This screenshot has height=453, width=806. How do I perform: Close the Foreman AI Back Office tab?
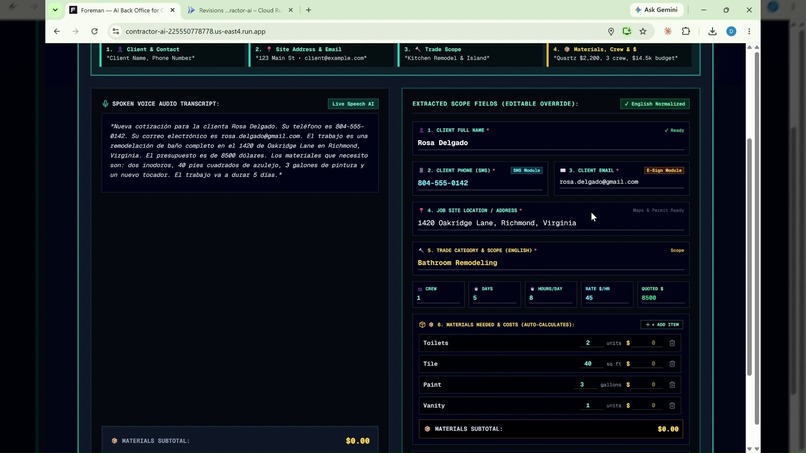[x=172, y=10]
